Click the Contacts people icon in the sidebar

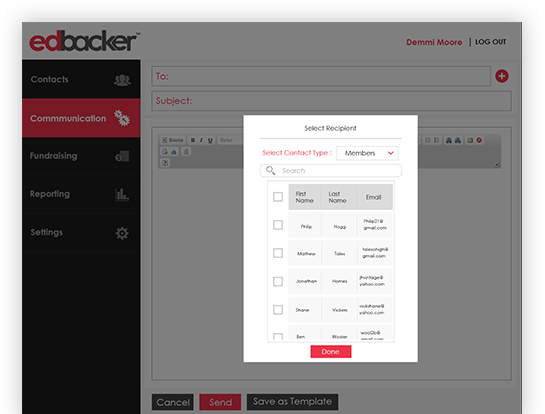(x=122, y=80)
